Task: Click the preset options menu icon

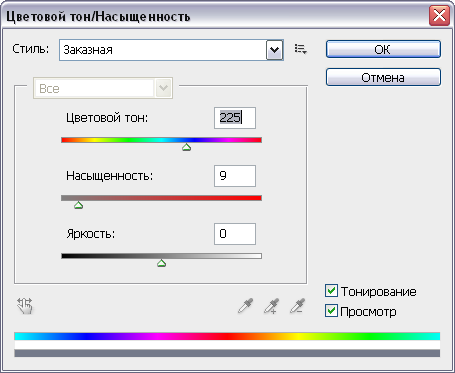Action: (301, 50)
